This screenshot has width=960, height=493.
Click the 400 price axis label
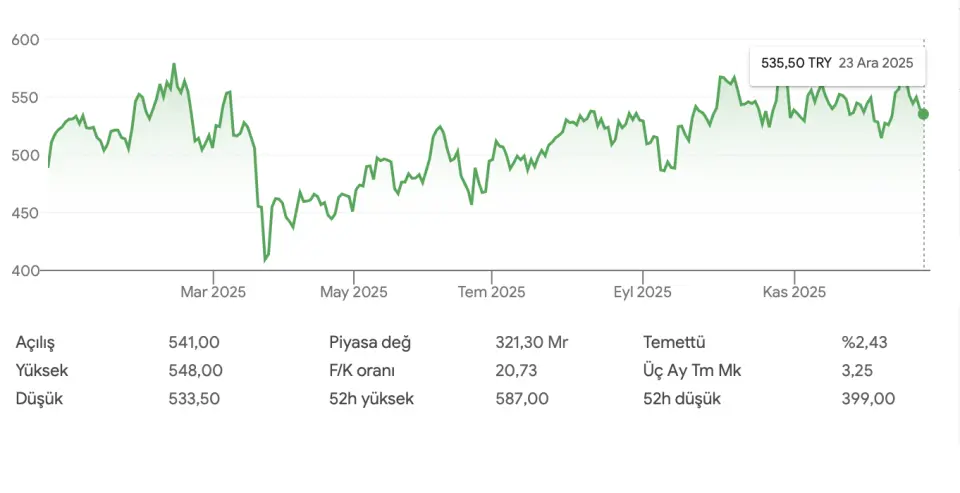click(x=25, y=271)
